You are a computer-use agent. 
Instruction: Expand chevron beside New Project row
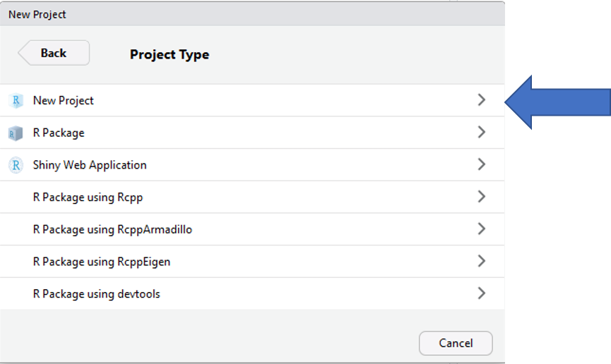coord(482,100)
